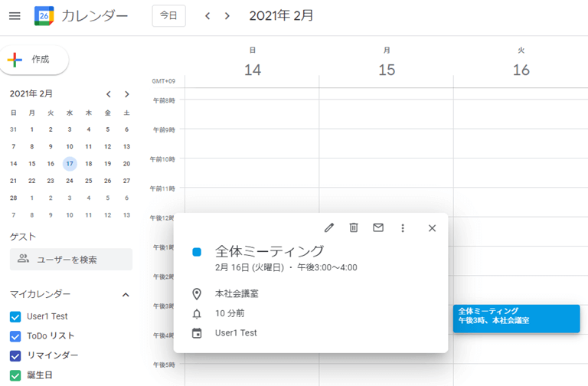Go to next week in header
588x386 pixels.
pyautogui.click(x=227, y=16)
